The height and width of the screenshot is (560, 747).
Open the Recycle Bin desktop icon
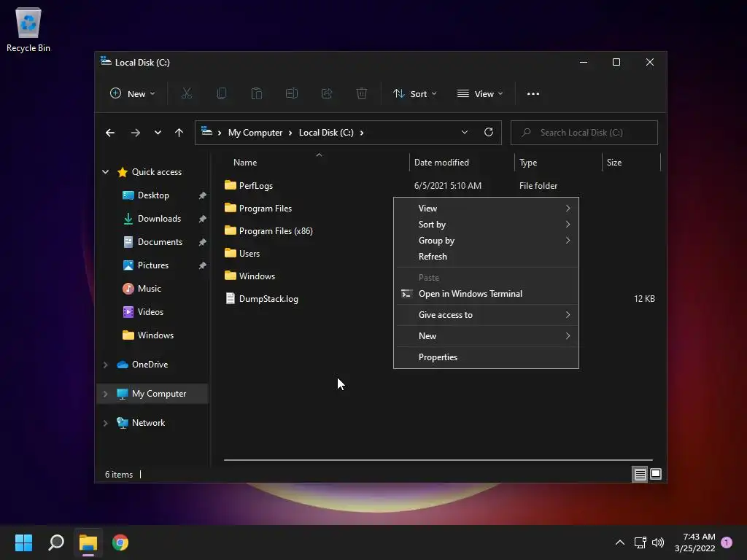28,29
